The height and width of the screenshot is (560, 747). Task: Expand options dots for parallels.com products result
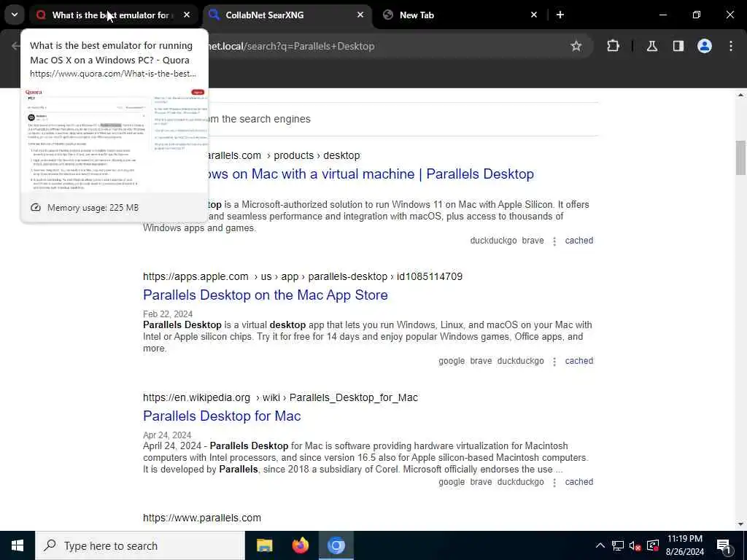[554, 241]
